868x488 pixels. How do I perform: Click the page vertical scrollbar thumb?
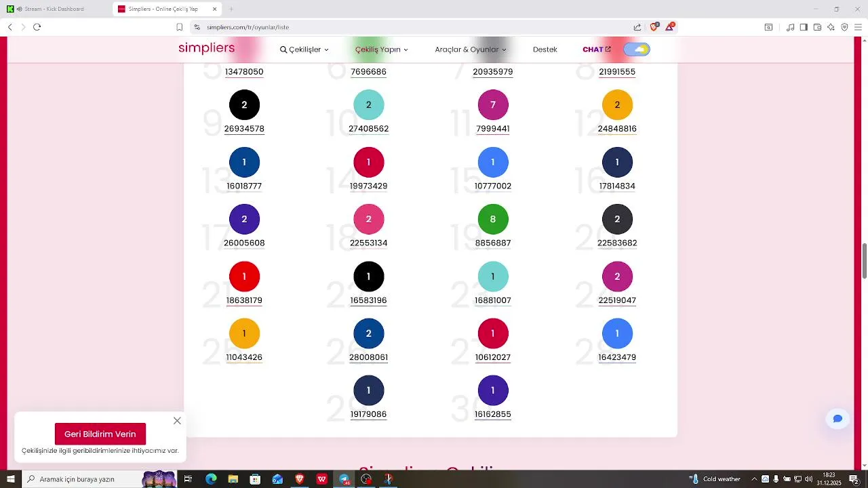pyautogui.click(x=865, y=260)
